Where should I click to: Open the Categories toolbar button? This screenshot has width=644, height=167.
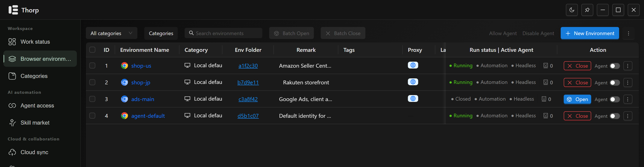click(161, 33)
